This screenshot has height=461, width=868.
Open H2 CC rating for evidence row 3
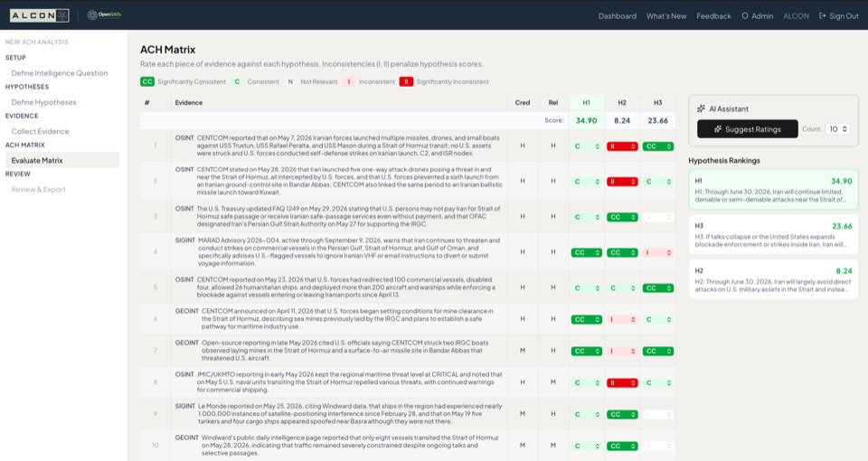point(622,217)
